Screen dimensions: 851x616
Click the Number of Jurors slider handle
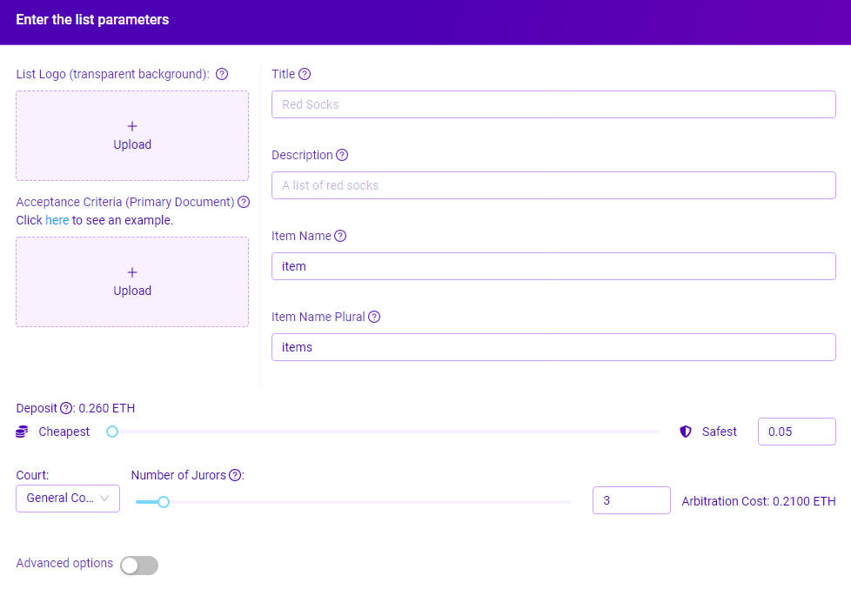pos(164,502)
